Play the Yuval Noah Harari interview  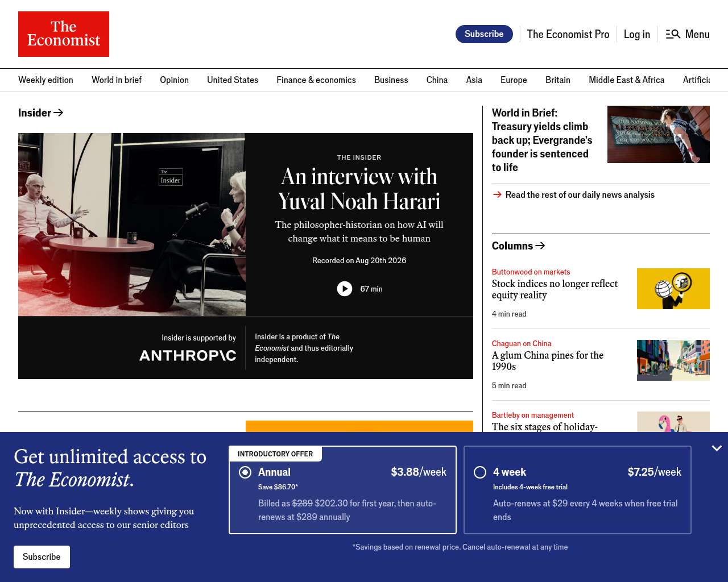pos(345,289)
